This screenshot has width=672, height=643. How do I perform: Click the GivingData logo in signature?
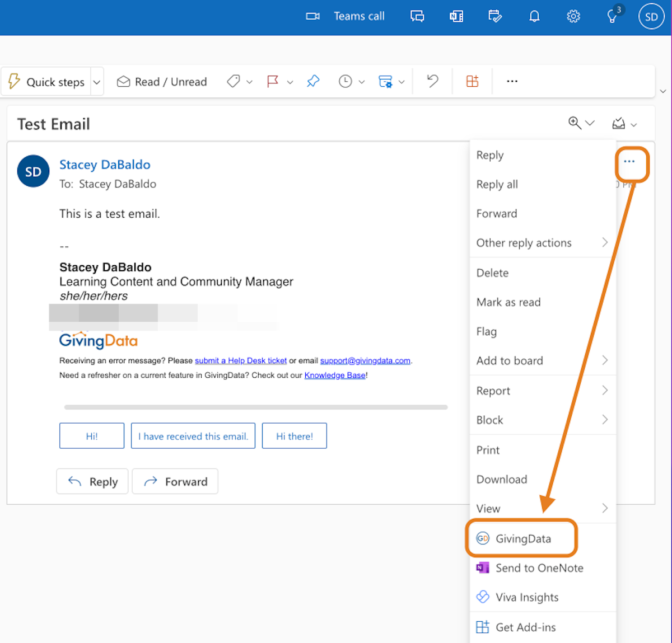coord(99,340)
